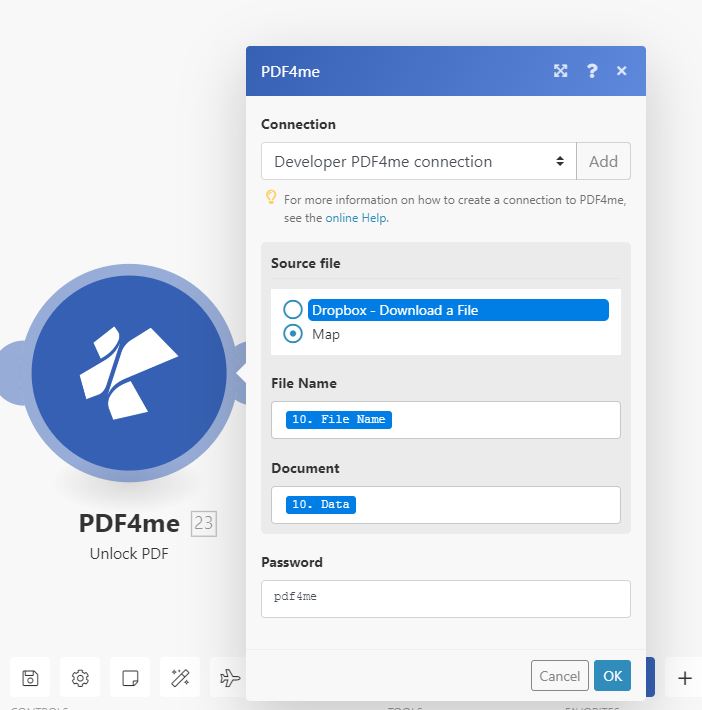
Task: Click the '10. File Name' mapped pill
Action: (339, 419)
